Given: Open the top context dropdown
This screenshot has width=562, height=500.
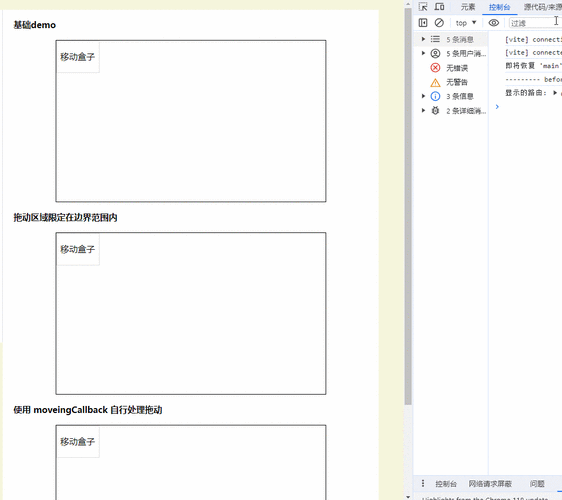Looking at the screenshot, I should click(466, 23).
